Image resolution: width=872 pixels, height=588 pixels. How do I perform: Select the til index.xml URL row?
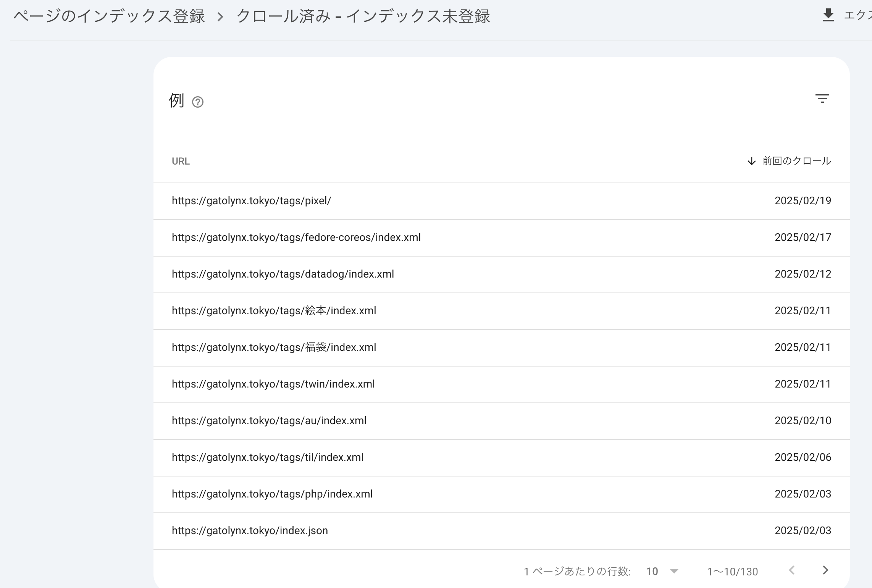click(267, 457)
